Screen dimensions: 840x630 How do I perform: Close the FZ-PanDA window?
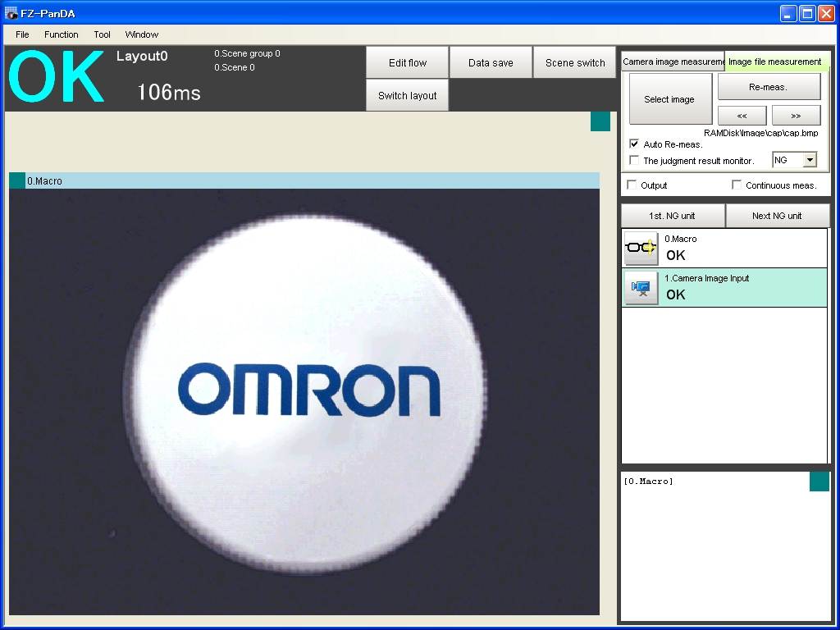click(x=825, y=13)
